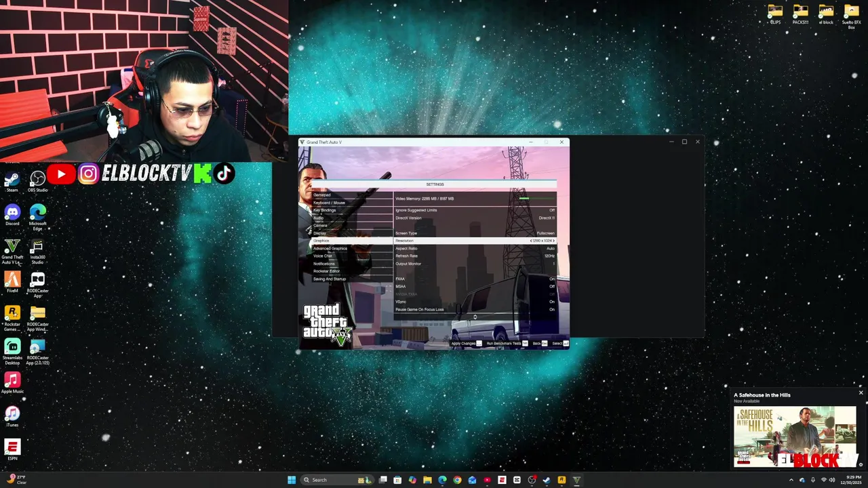868x488 pixels.
Task: Open the iTunes desktop shortcut
Action: click(x=12, y=416)
